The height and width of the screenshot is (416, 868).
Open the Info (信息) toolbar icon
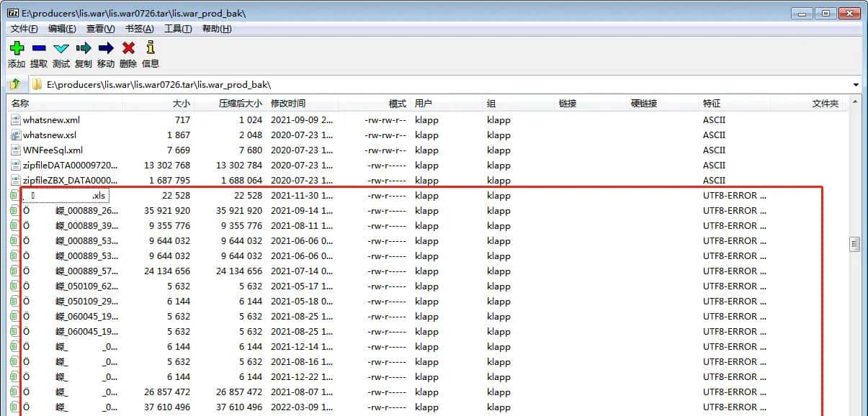click(x=150, y=49)
